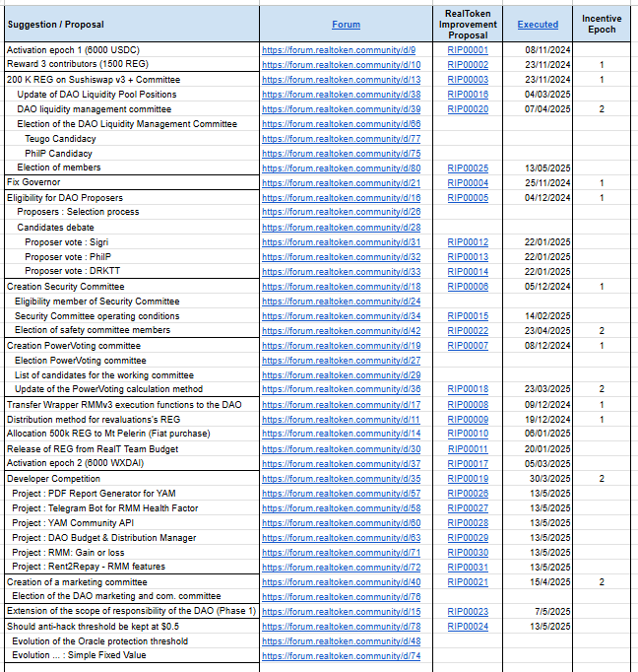
Task: Open the RIP00031 proposal link
Action: tap(468, 568)
